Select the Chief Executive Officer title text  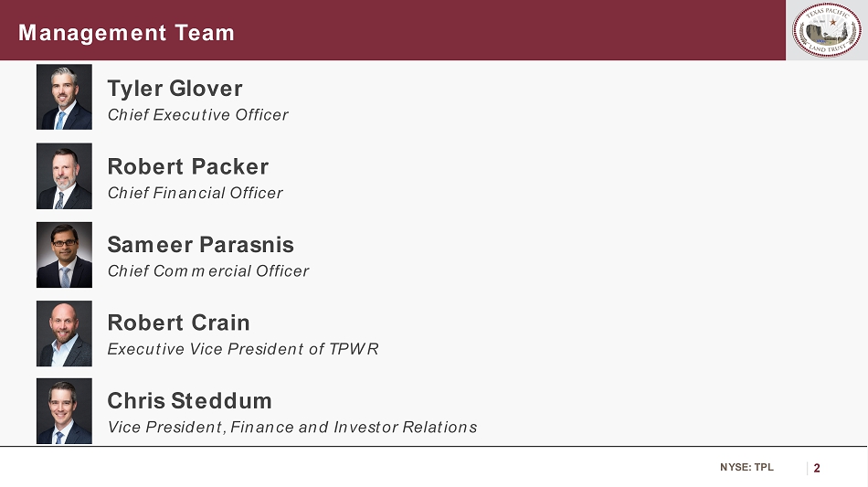197,115
